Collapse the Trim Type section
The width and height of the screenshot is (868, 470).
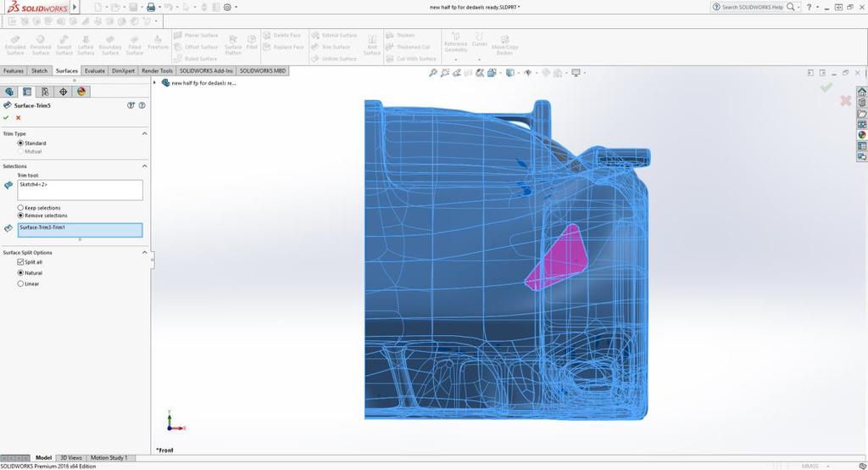pyautogui.click(x=144, y=133)
